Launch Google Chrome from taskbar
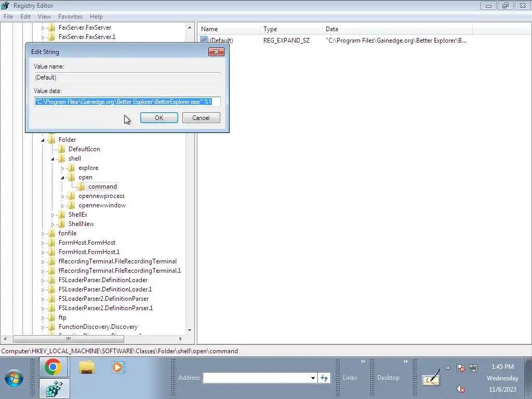 [53, 367]
